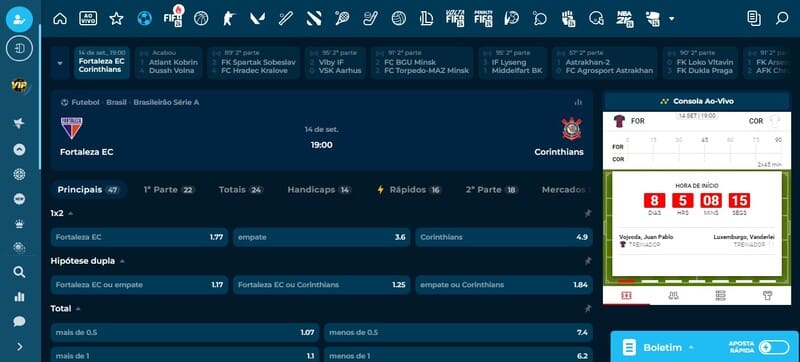Image resolution: width=800 pixels, height=362 pixels.
Task: Open Penalty FIFA esports icon
Action: [483, 19]
